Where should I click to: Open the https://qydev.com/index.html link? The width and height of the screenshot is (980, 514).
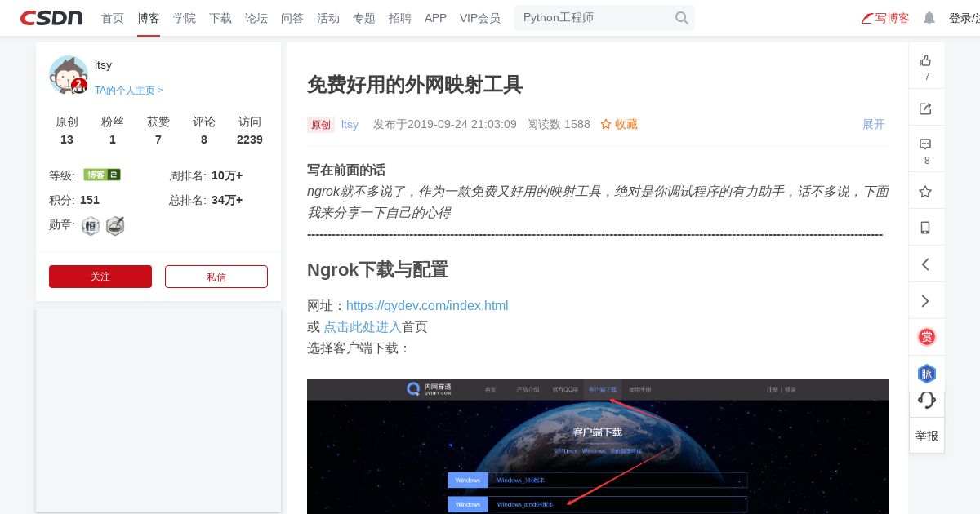[x=427, y=305]
